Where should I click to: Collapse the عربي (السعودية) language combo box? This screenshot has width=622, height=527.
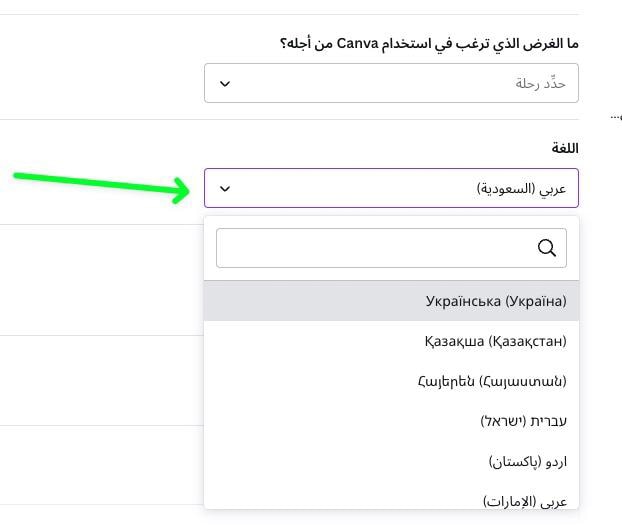[391, 188]
